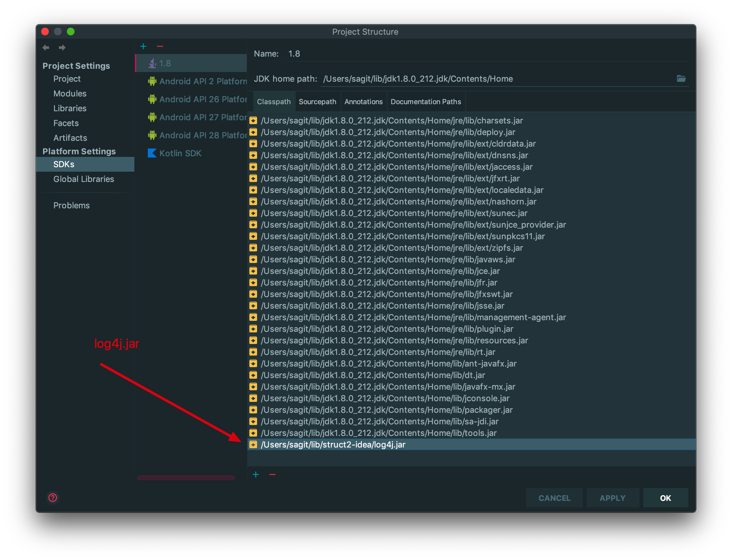Screen dimensions: 732x560
Task: Expand the charsets.jar classpath entry
Action: pyautogui.click(x=253, y=121)
